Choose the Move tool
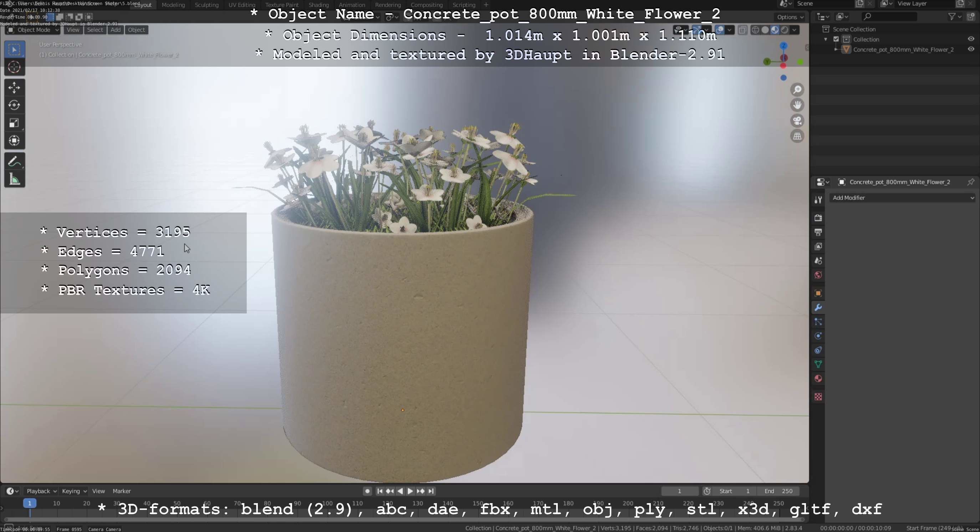 [x=15, y=87]
